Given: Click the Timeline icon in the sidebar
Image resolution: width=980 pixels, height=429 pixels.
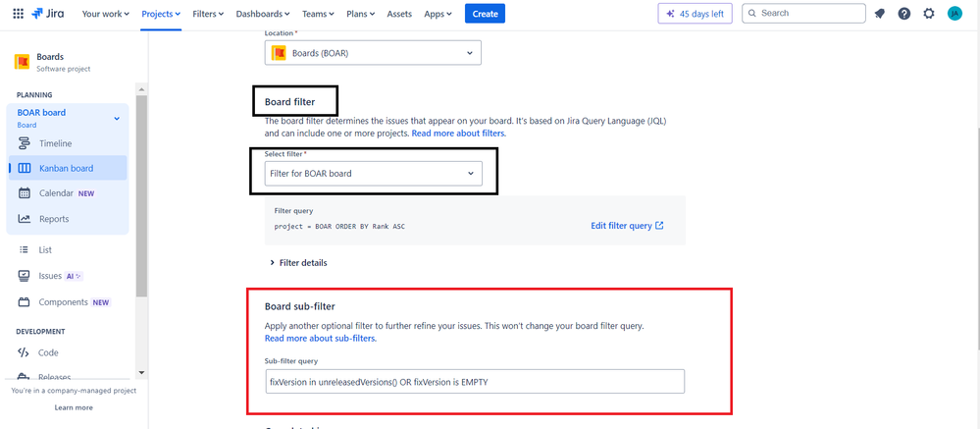Looking at the screenshot, I should pos(25,143).
